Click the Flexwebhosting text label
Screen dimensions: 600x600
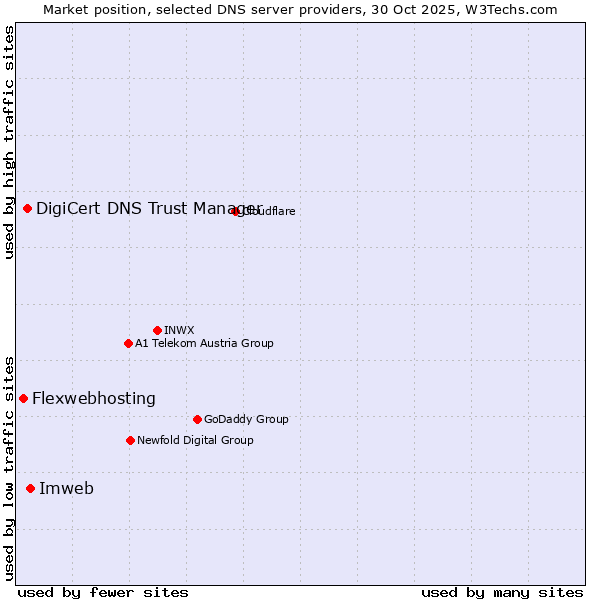tap(94, 398)
